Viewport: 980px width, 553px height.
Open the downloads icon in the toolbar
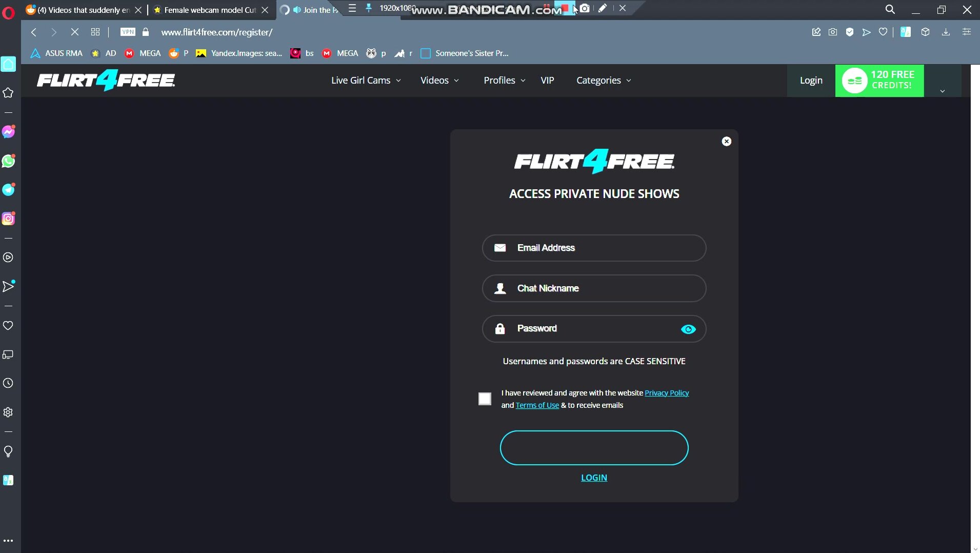click(946, 32)
